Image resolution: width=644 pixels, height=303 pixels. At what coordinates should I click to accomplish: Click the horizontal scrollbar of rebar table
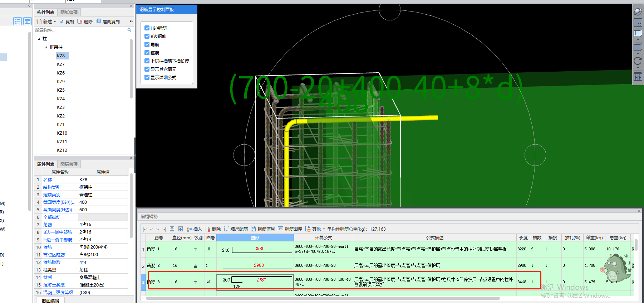point(323,298)
